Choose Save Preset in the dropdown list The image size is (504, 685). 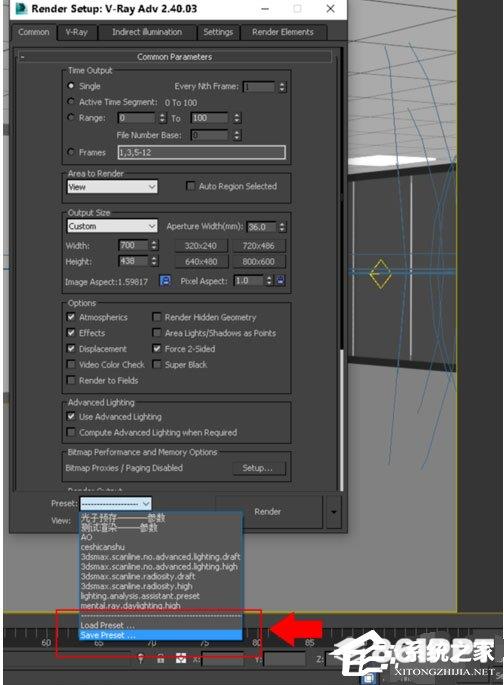click(161, 635)
